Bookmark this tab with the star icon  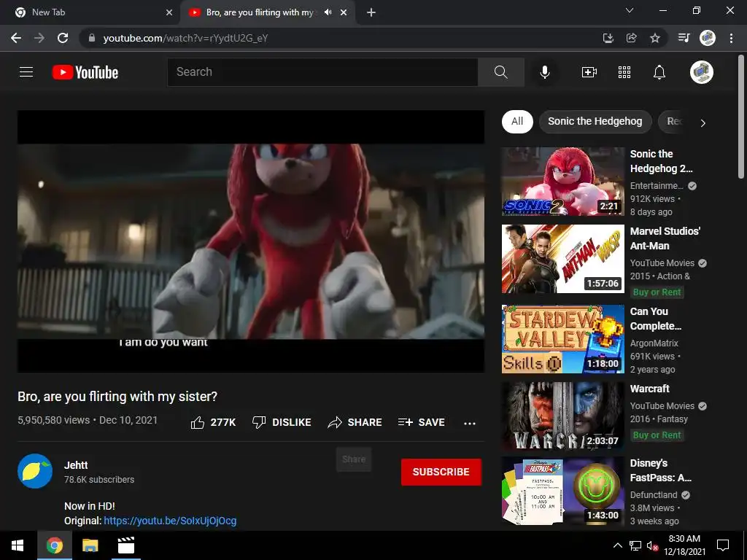pyautogui.click(x=655, y=38)
